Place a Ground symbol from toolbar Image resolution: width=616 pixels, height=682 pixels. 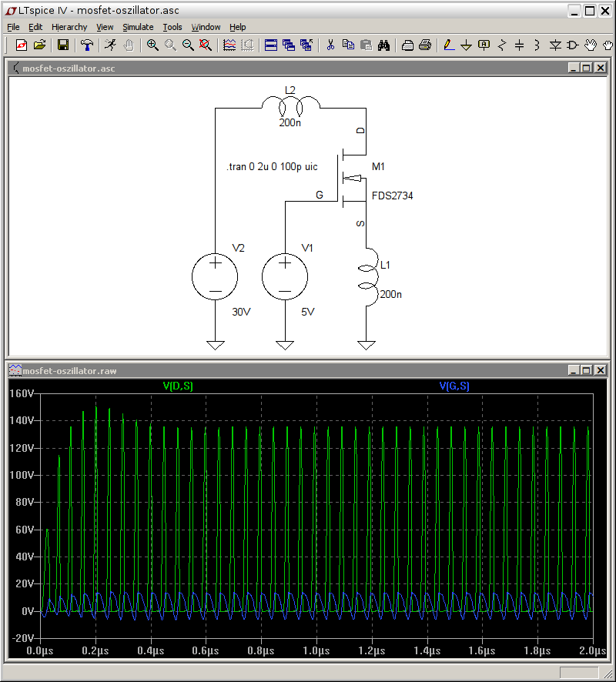pos(466,45)
